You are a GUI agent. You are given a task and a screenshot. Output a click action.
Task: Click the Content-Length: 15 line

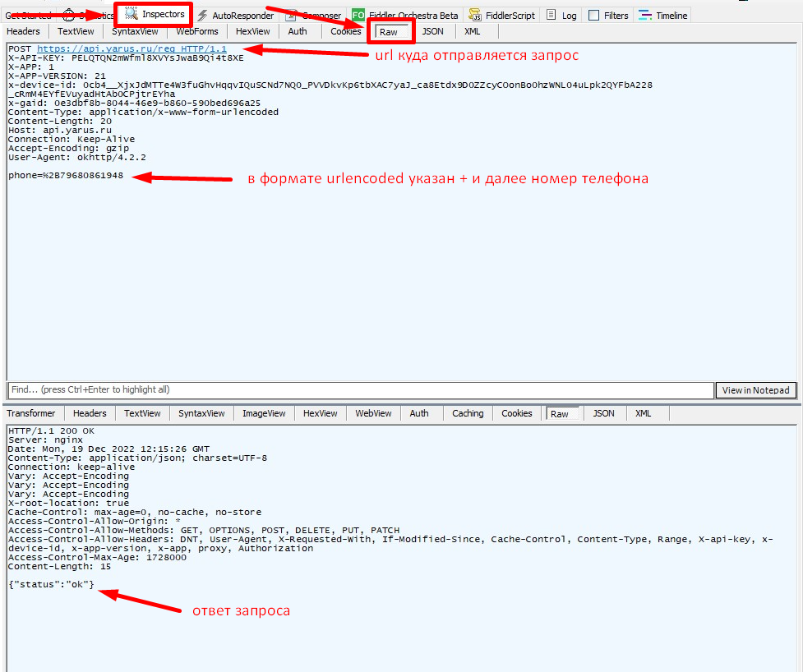click(x=60, y=567)
